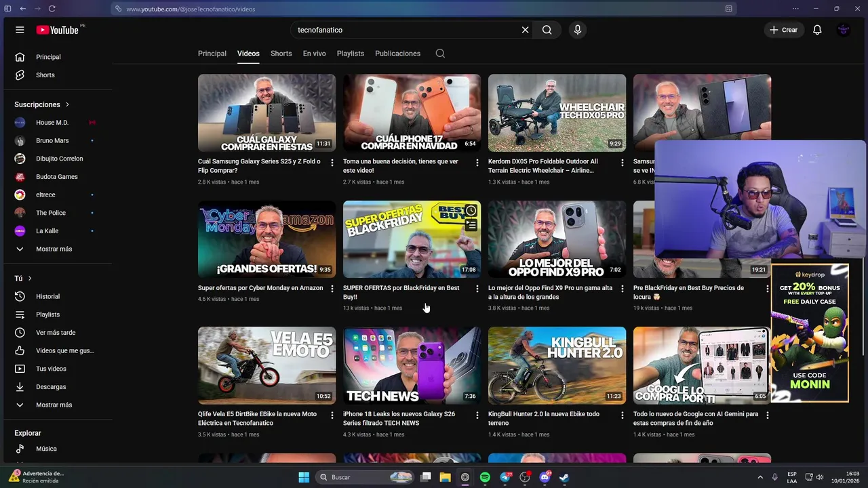Expand Mostrar más under Descargas
The width and height of the screenshot is (868, 488).
pos(56,405)
